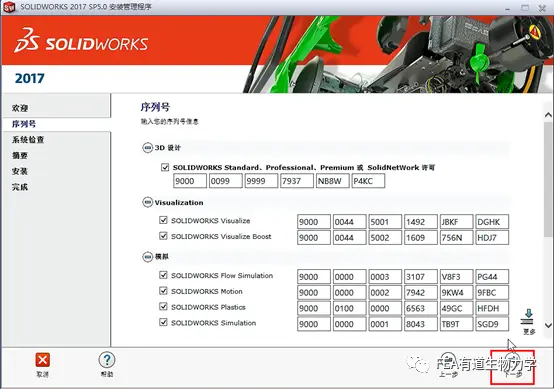Screen dimensions: 554x389
Task: Uncheck SOLIDWORKS Standard, Professional, Premium license checkbox
Action: (x=165, y=167)
